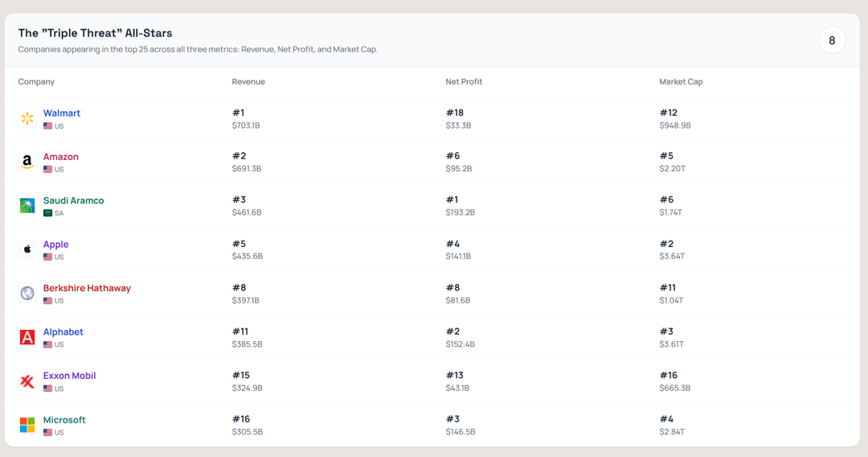Click the Company column header

point(36,82)
